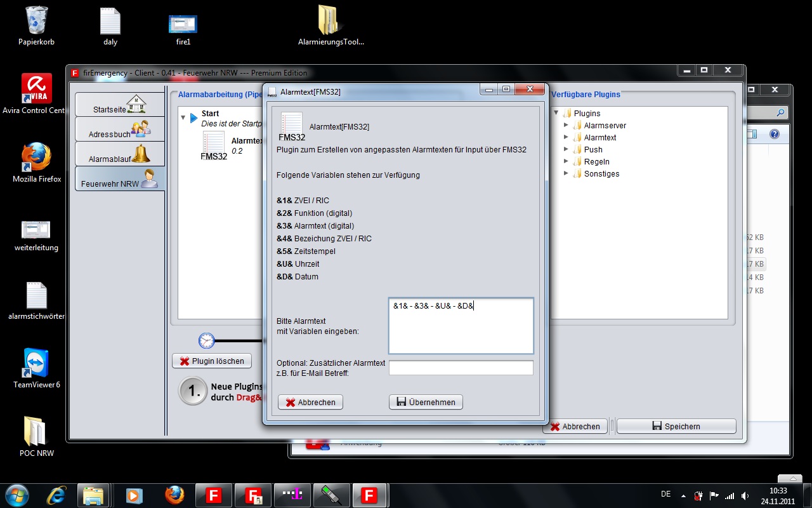The height and width of the screenshot is (508, 812).
Task: Click Plugin löschen button
Action: pyautogui.click(x=212, y=361)
